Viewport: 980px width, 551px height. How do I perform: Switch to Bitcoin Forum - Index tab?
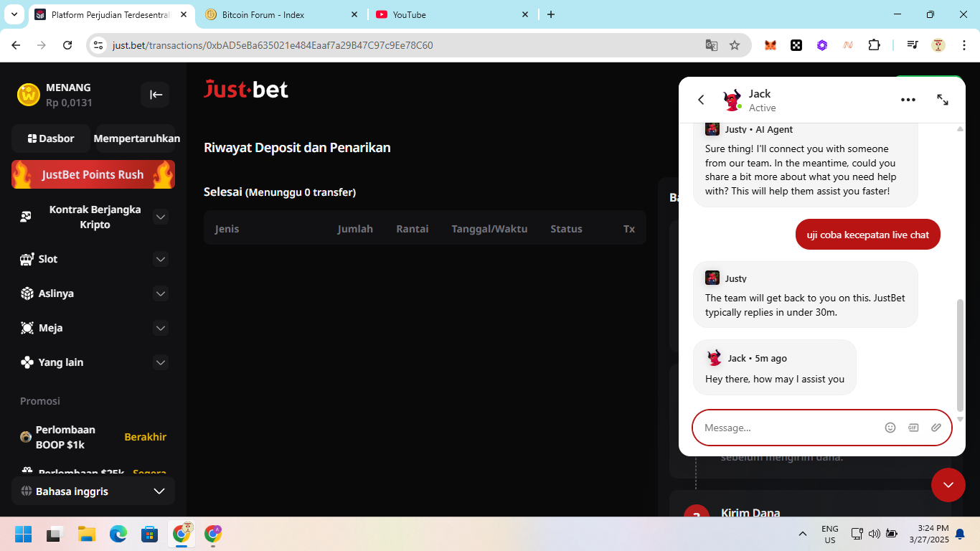pyautogui.click(x=281, y=14)
